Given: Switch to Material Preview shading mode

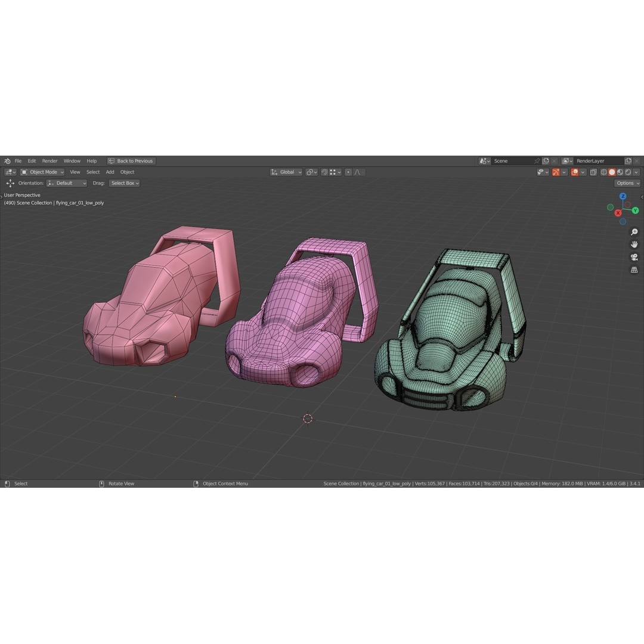Looking at the screenshot, I should (621, 172).
